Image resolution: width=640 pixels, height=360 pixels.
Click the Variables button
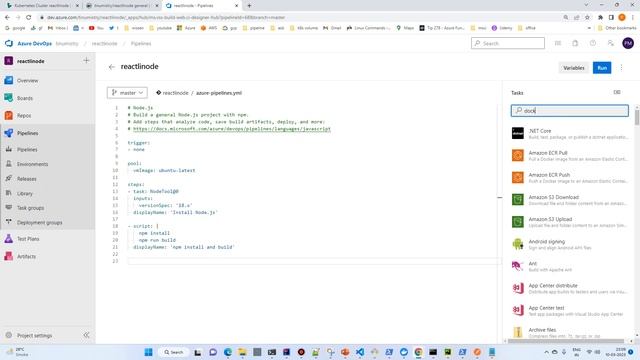point(573,68)
